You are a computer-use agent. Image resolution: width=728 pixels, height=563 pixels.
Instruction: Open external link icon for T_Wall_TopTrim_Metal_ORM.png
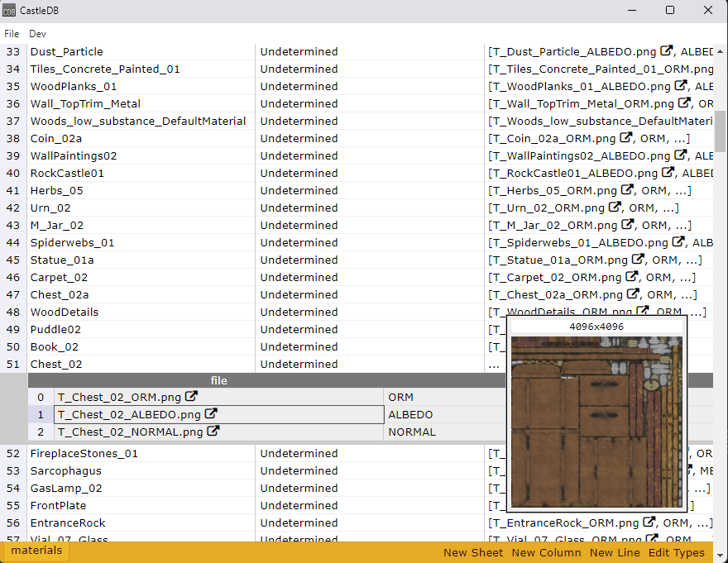[684, 103]
